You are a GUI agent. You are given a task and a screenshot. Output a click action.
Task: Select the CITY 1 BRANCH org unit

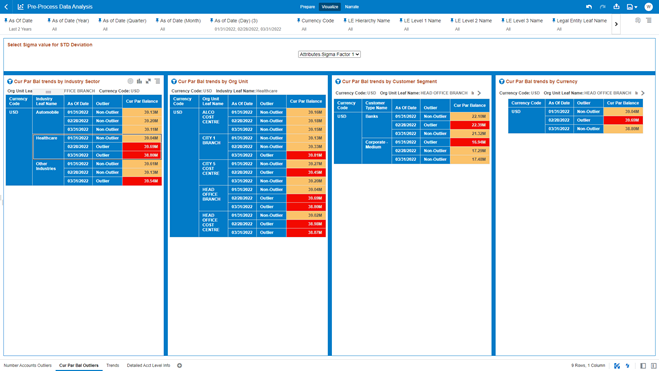(213, 147)
